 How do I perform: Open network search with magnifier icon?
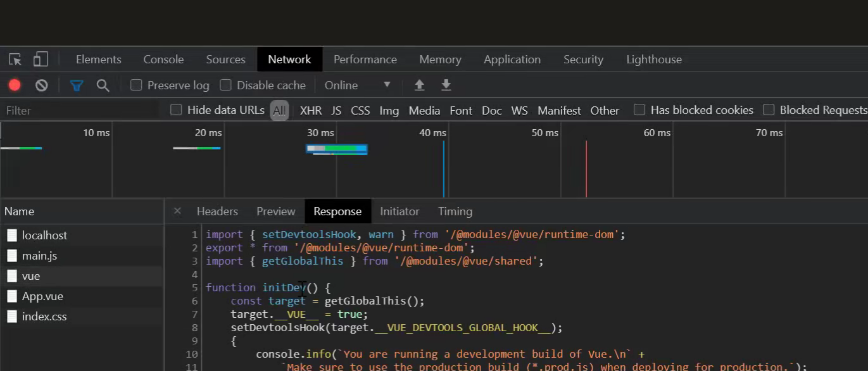pyautogui.click(x=103, y=85)
